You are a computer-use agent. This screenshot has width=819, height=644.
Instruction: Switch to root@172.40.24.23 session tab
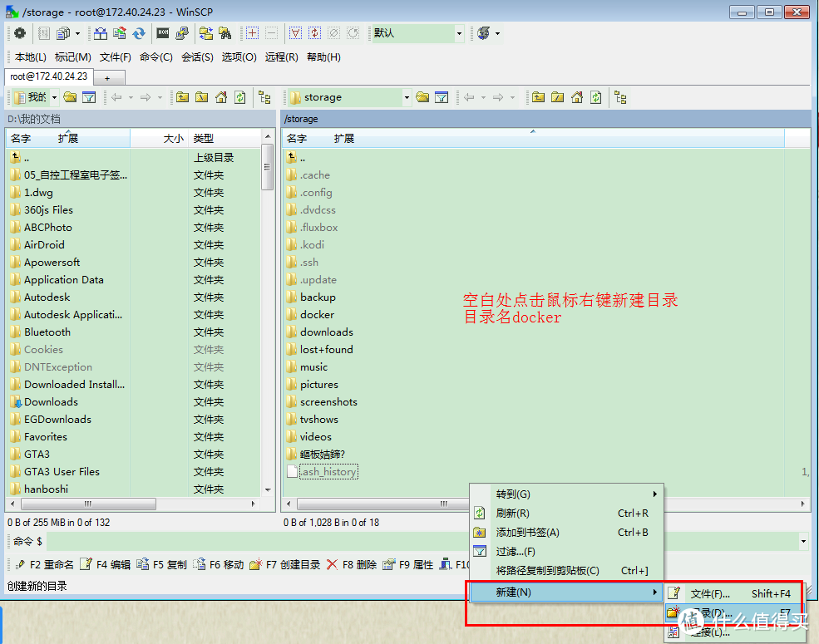[49, 76]
